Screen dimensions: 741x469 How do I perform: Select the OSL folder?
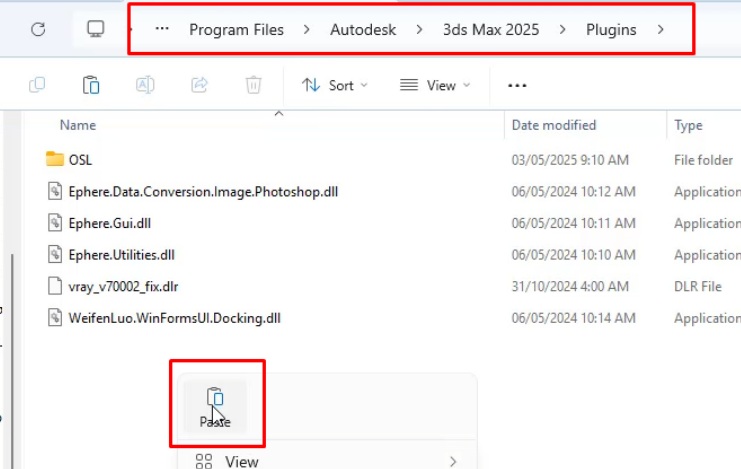(x=80, y=160)
